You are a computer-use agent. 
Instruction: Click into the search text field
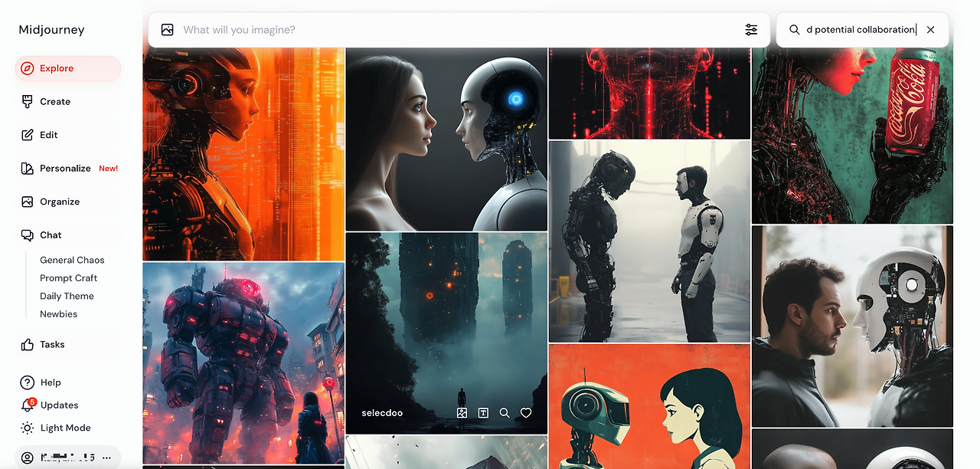[x=861, y=30]
